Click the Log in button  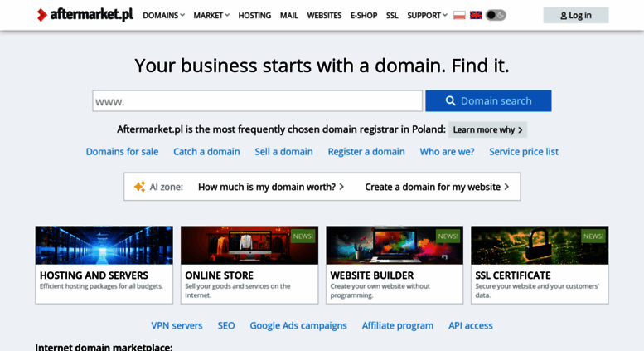[576, 15]
